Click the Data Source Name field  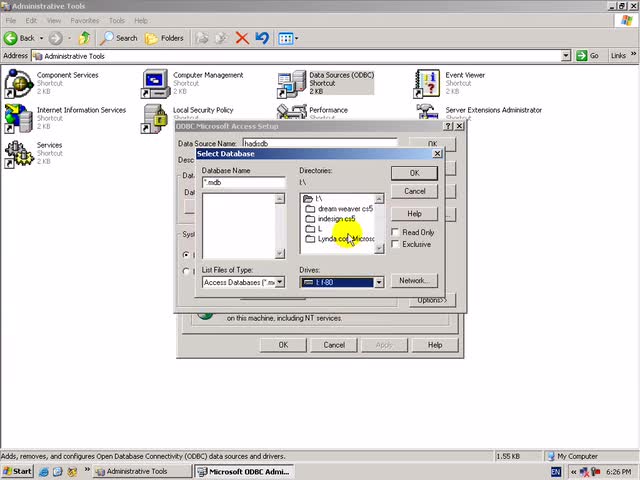pos(320,143)
